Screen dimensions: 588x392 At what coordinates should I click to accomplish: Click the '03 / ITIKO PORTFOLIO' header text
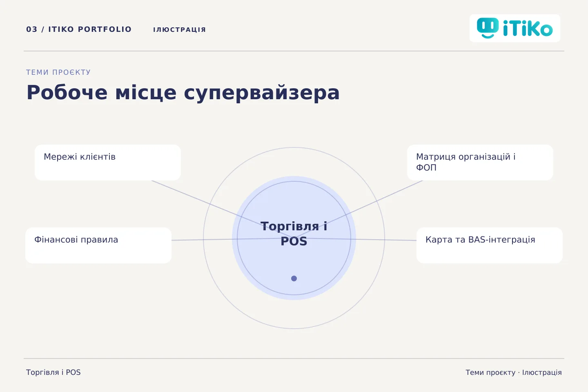tap(79, 29)
